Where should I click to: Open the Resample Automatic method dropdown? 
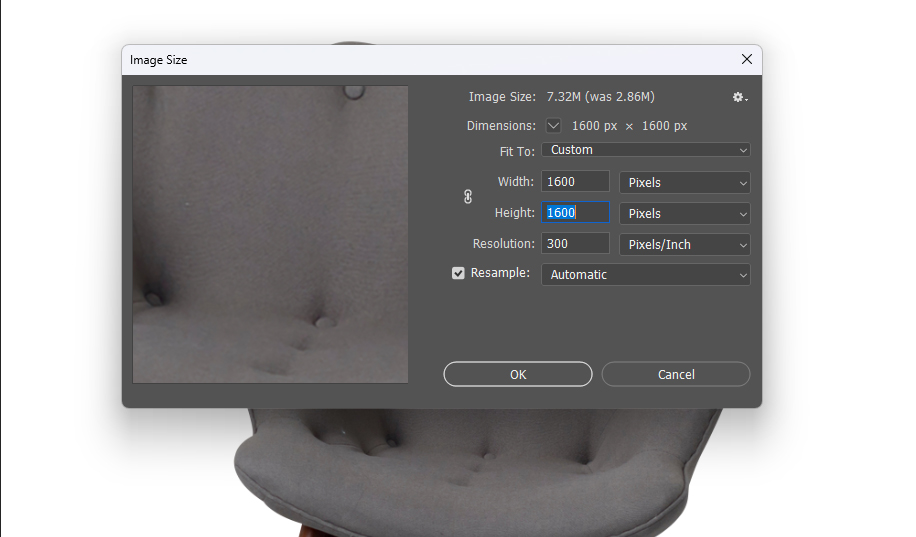click(x=645, y=274)
